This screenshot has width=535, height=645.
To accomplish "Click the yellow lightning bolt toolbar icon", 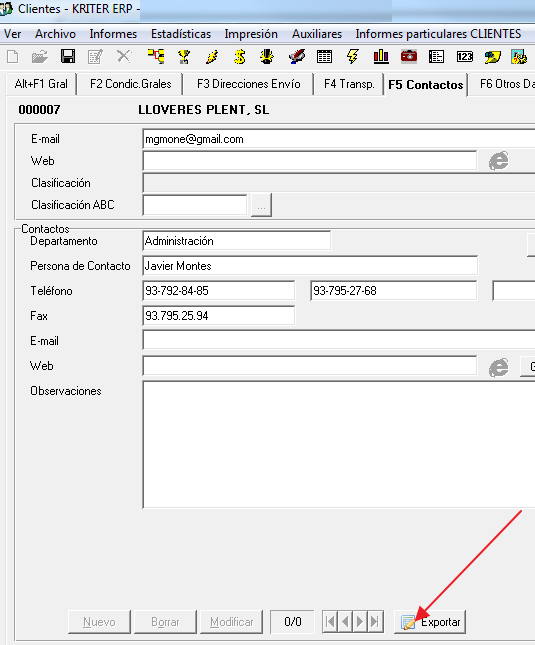I will point(352,56).
